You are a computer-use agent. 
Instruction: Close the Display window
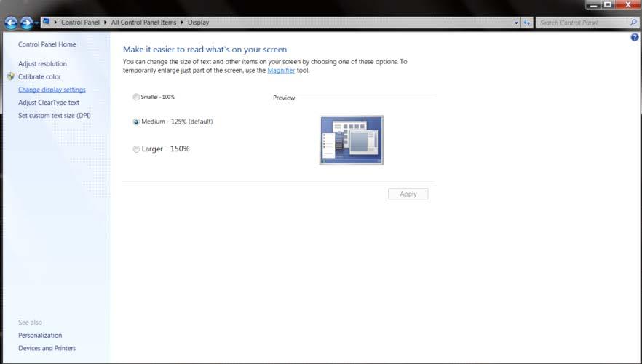628,4
